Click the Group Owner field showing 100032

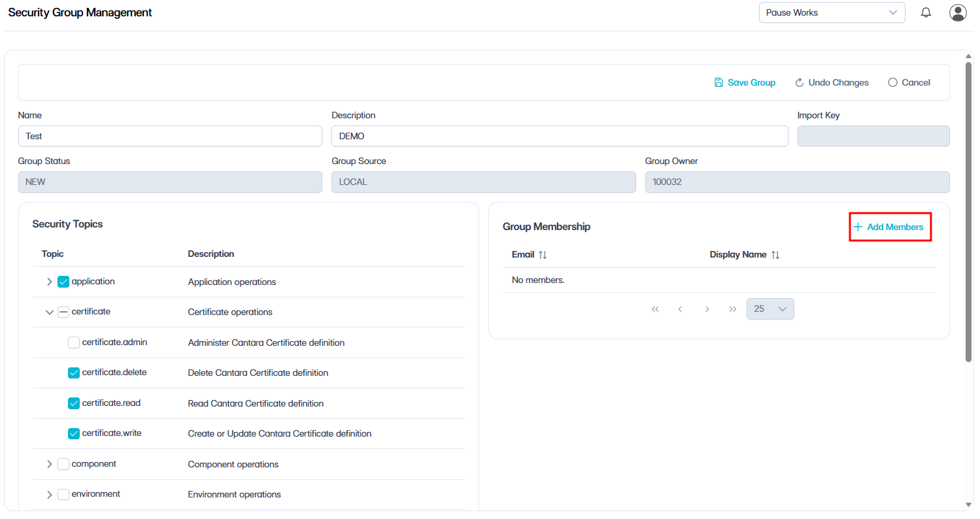tap(798, 182)
